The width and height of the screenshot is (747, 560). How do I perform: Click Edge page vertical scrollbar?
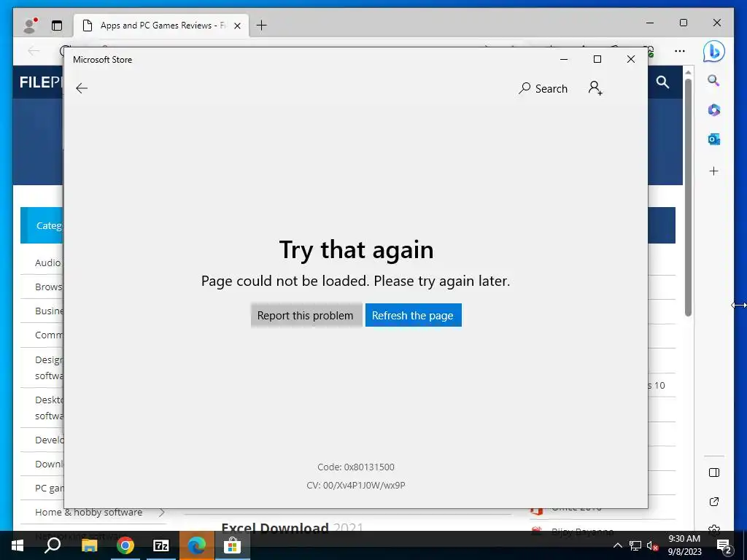(688, 198)
